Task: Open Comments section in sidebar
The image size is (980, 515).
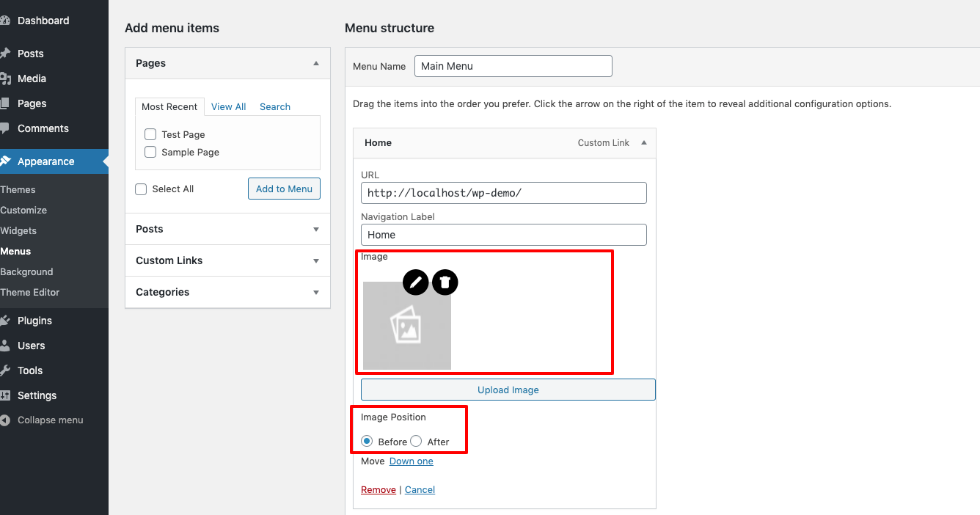Action: (x=43, y=128)
